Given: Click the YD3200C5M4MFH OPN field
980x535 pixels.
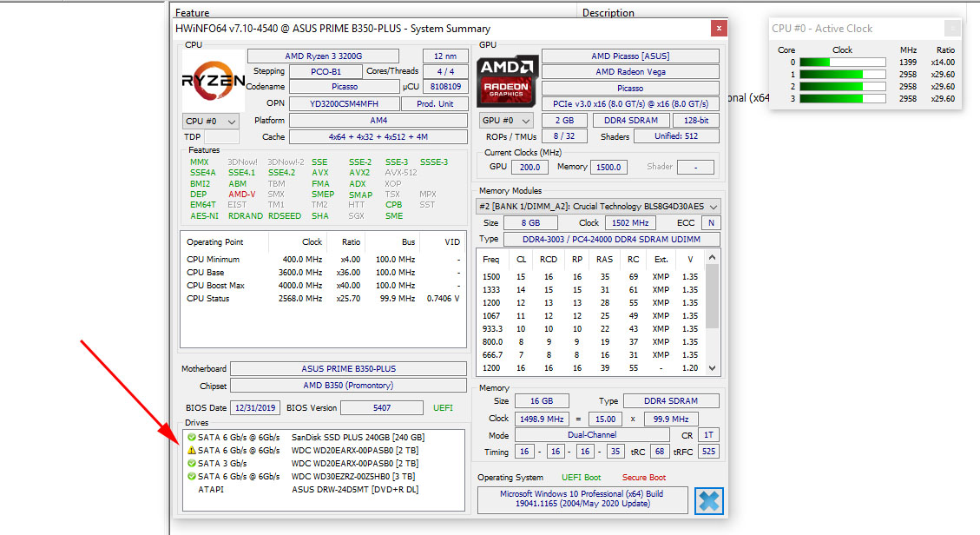Looking at the screenshot, I should [x=344, y=103].
